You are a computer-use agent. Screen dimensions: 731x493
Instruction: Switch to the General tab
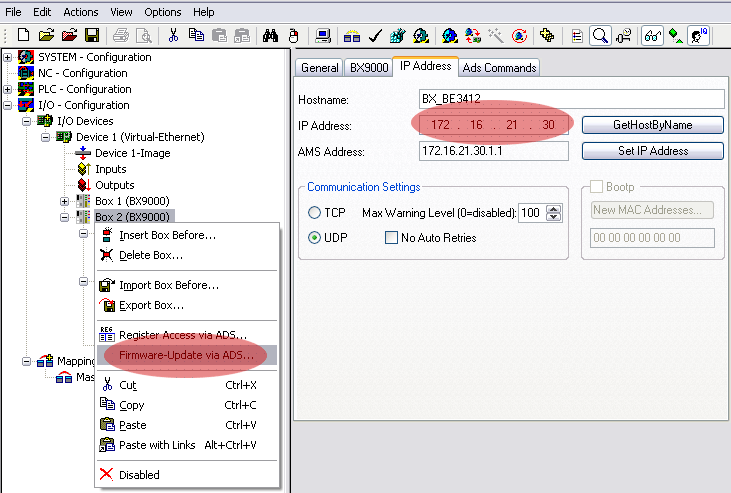(x=319, y=68)
